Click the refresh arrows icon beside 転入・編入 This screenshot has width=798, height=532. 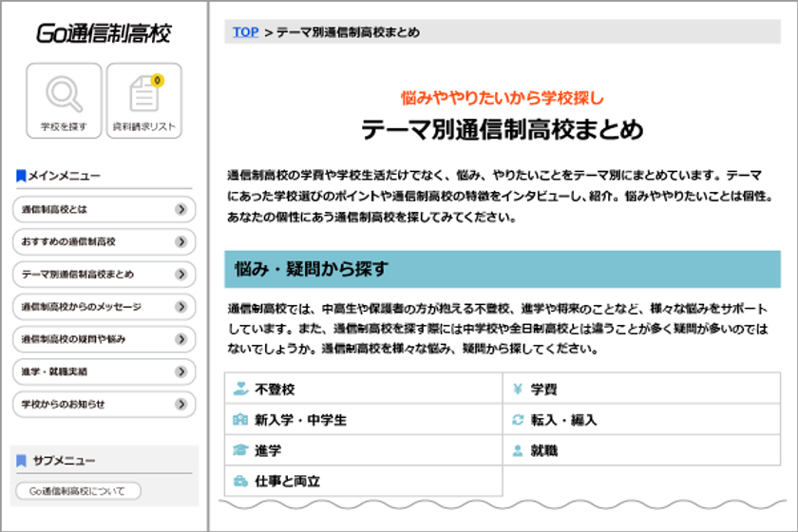[x=518, y=420]
